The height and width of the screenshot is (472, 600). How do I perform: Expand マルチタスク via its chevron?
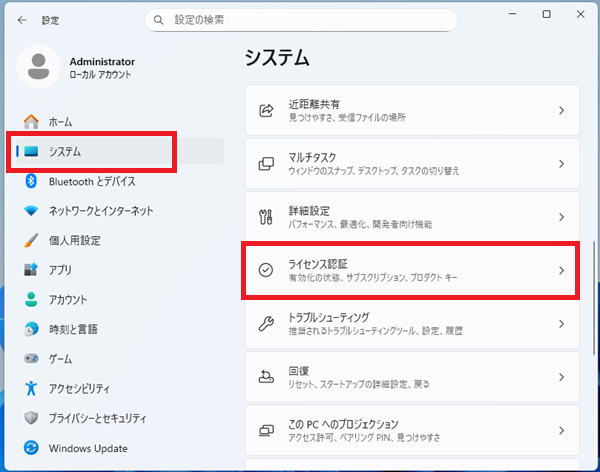tap(561, 163)
